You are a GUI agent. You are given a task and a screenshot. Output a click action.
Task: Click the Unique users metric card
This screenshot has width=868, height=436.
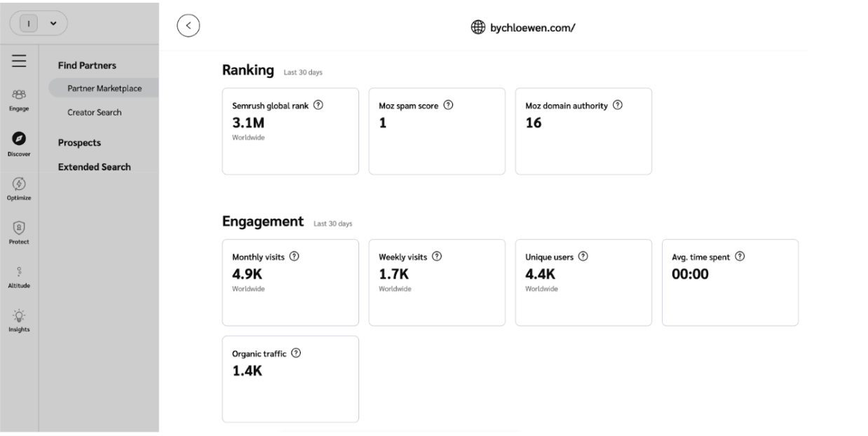(x=583, y=282)
